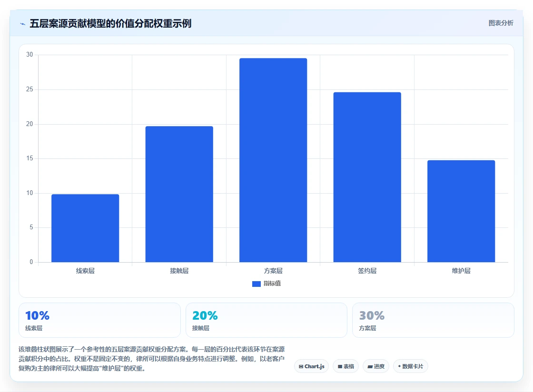This screenshot has height=392, width=533.
Task: Click the icon inside the 进度 chip
Action: [370, 366]
